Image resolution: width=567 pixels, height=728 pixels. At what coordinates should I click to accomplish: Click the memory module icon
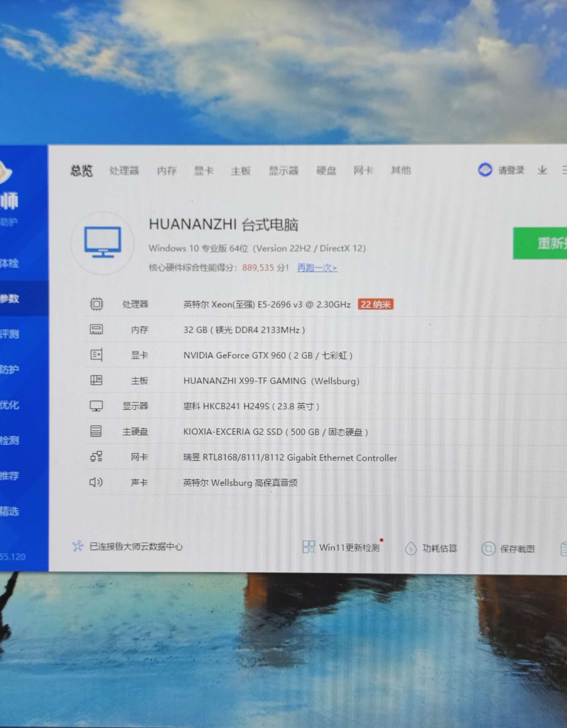[96, 329]
